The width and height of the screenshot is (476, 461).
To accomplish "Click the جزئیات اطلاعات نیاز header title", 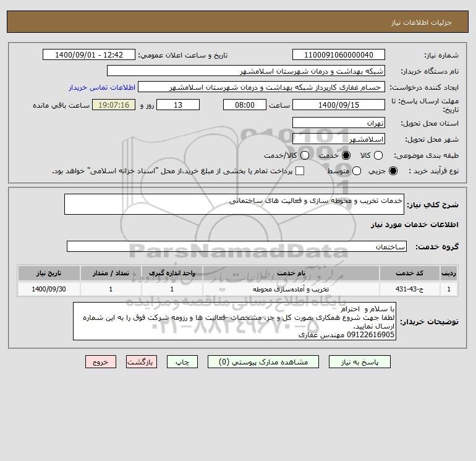I will [x=421, y=22].
